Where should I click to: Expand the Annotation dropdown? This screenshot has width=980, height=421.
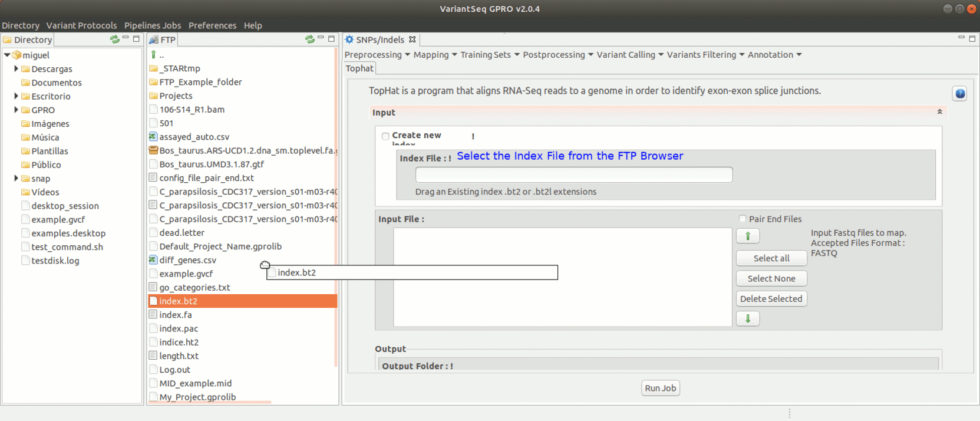click(x=774, y=55)
